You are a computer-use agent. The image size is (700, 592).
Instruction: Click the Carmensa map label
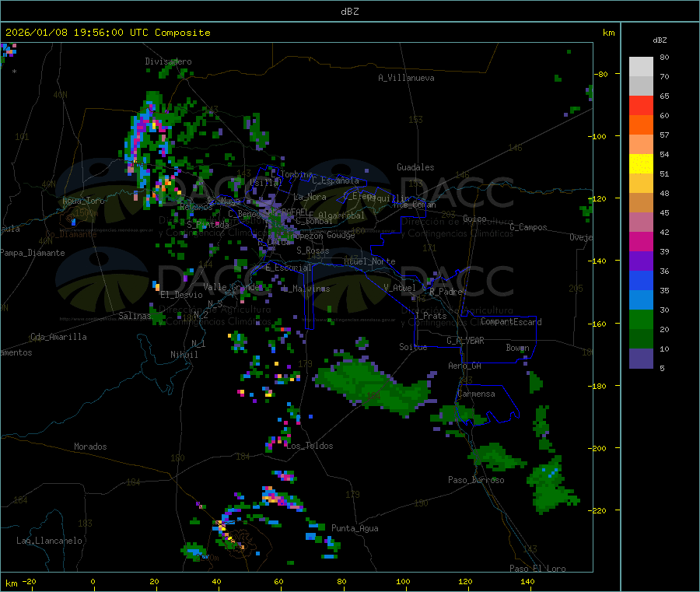click(476, 394)
